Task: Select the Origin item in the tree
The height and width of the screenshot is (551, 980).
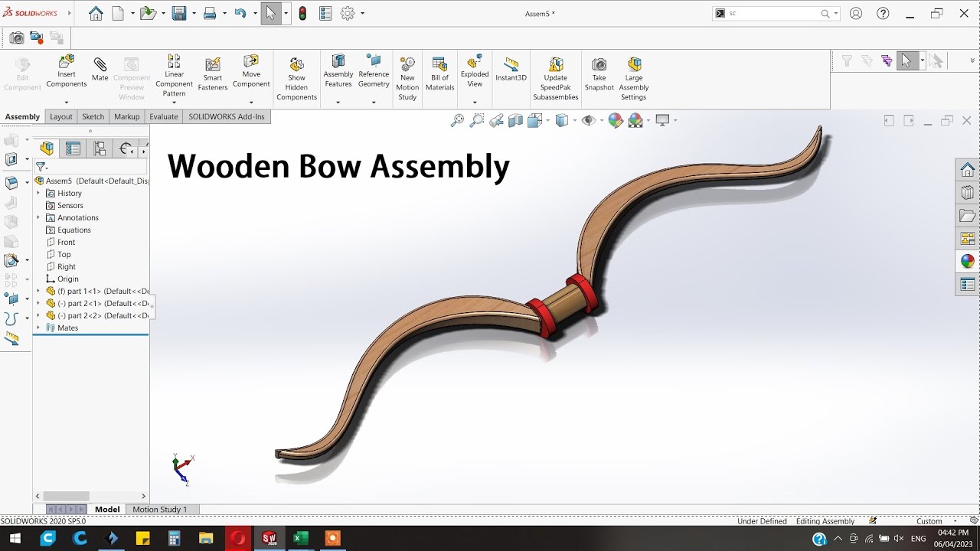Action: pos(68,279)
